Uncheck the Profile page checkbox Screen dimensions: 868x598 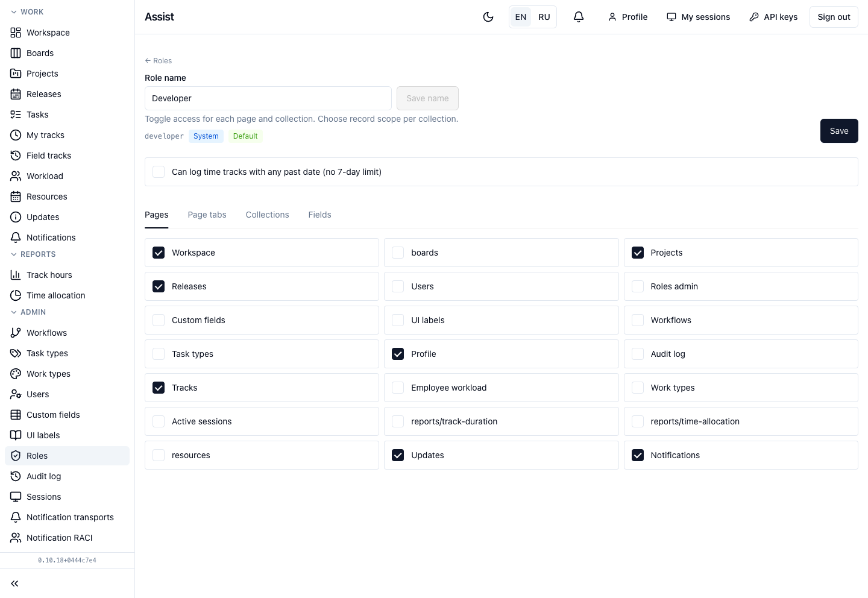pyautogui.click(x=398, y=354)
